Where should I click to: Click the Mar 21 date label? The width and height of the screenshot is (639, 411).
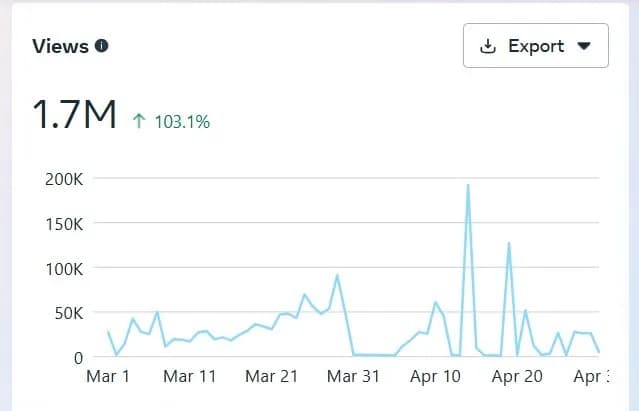[x=272, y=377]
